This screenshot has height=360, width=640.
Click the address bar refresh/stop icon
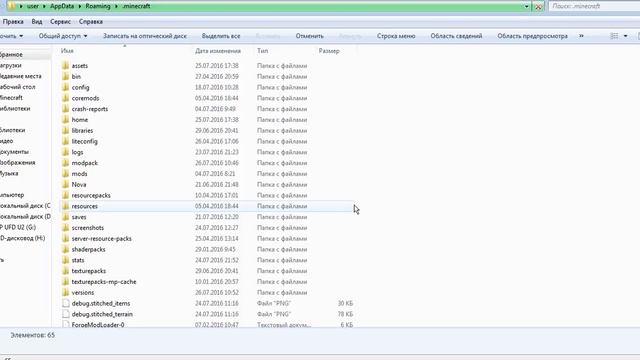(539, 7)
